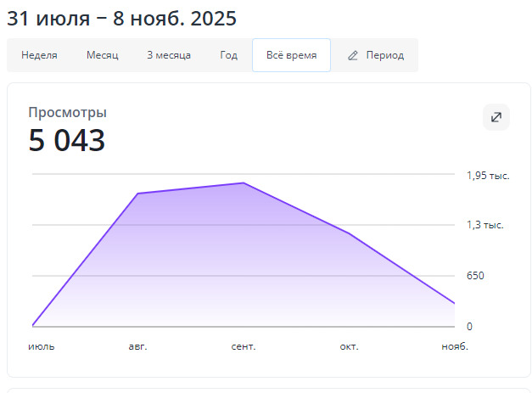Select the Всё время tab
This screenshot has height=393, width=532.
click(291, 56)
